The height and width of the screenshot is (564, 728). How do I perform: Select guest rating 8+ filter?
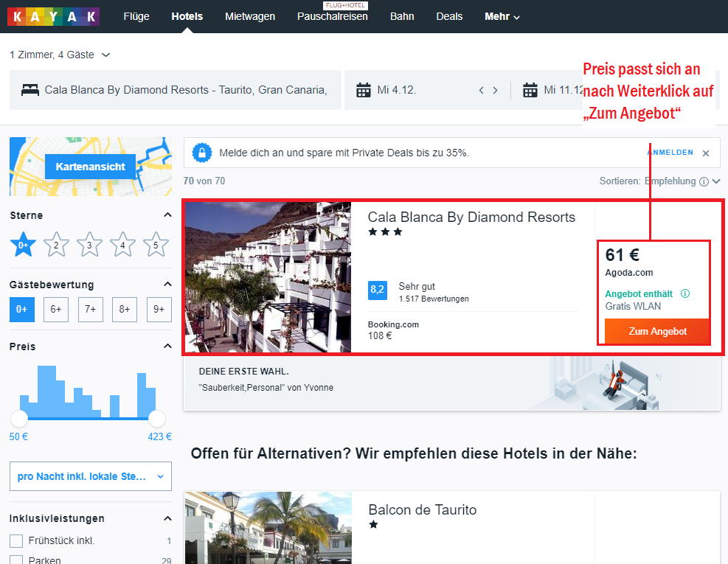125,309
